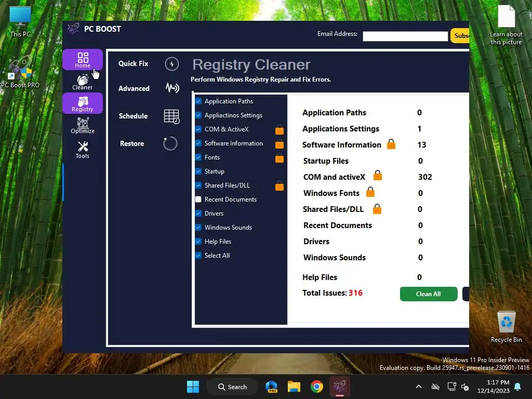Image resolution: width=532 pixels, height=399 pixels.
Task: Click the Schedule calendar icon
Action: [x=171, y=116]
